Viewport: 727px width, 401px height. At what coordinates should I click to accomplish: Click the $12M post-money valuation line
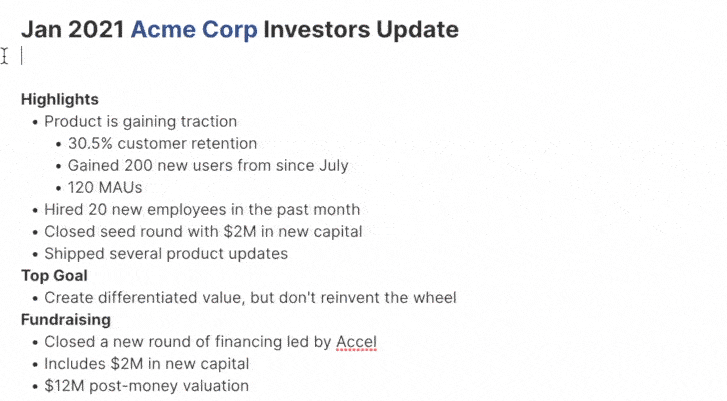point(147,386)
